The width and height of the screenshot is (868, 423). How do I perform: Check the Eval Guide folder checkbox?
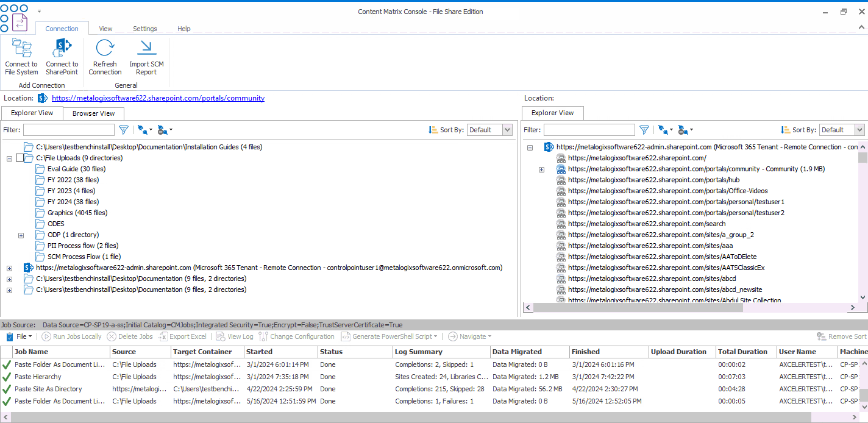pos(29,168)
